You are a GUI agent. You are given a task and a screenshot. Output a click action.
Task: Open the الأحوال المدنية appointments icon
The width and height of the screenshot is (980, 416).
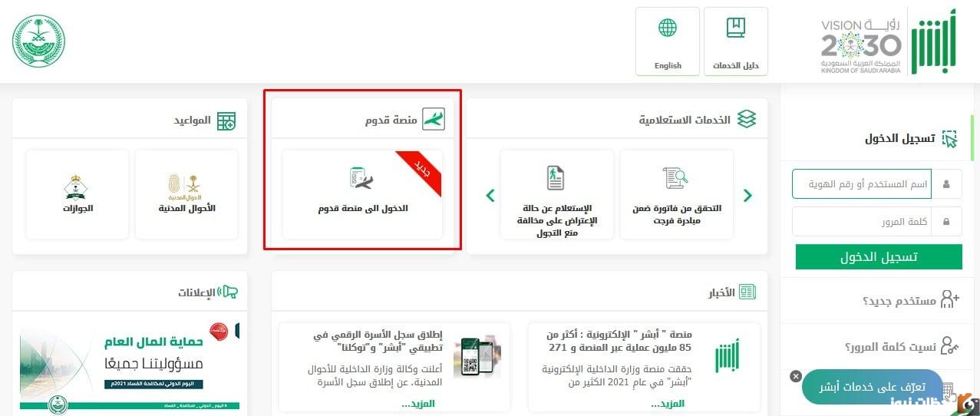point(186,194)
